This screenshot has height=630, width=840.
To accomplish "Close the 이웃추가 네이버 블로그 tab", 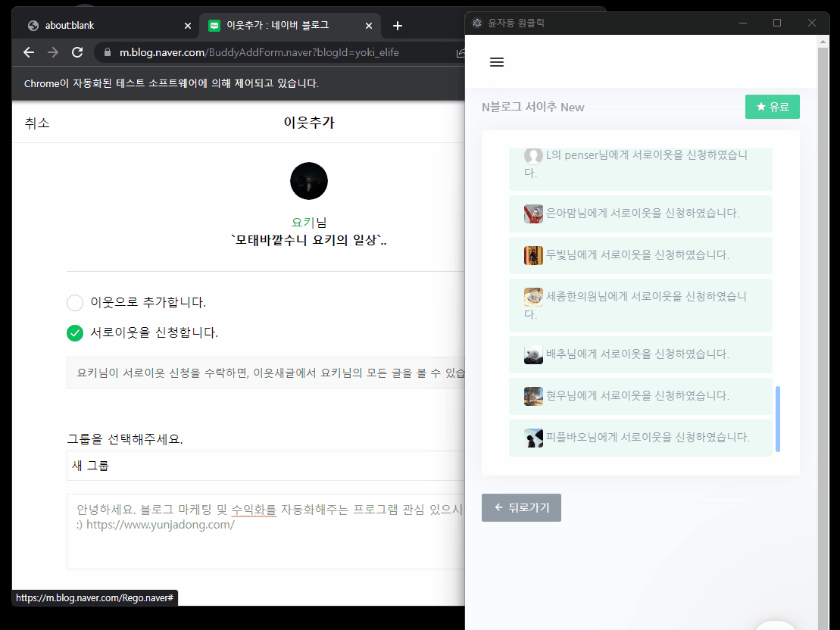I will point(369,26).
